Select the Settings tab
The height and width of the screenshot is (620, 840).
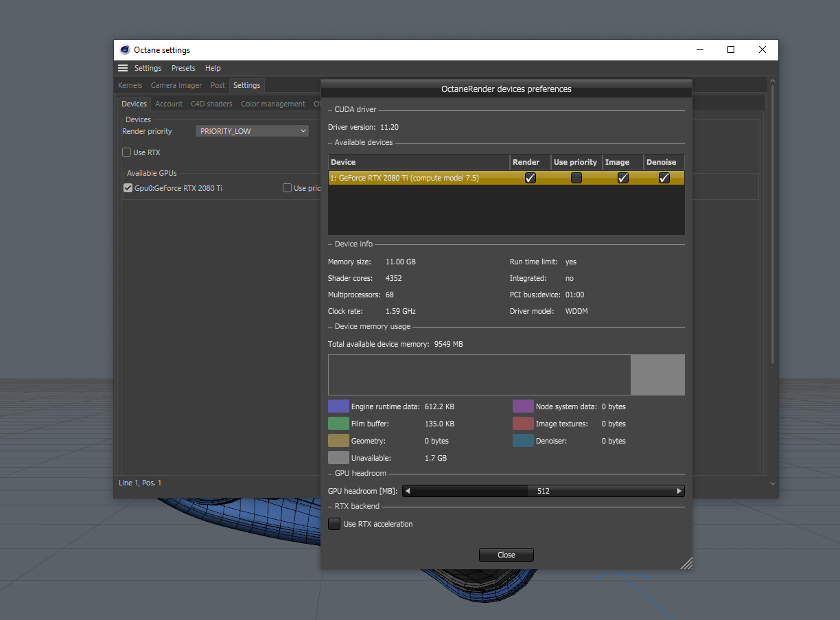coord(246,85)
